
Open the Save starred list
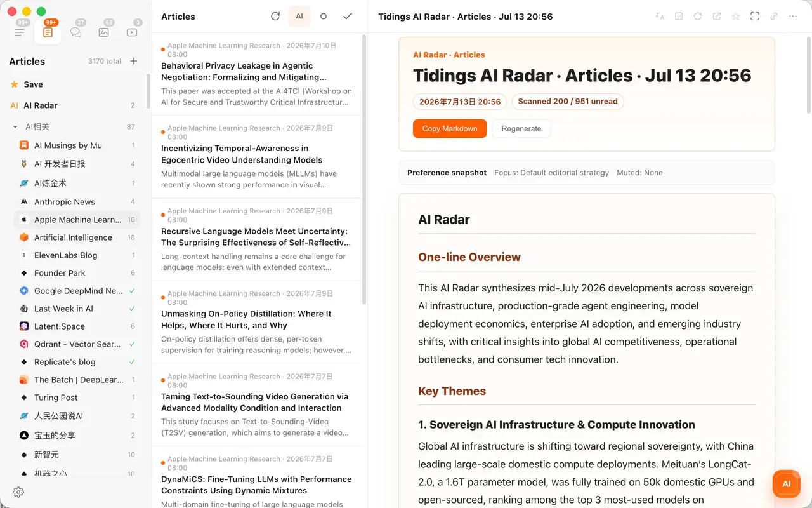point(75,84)
